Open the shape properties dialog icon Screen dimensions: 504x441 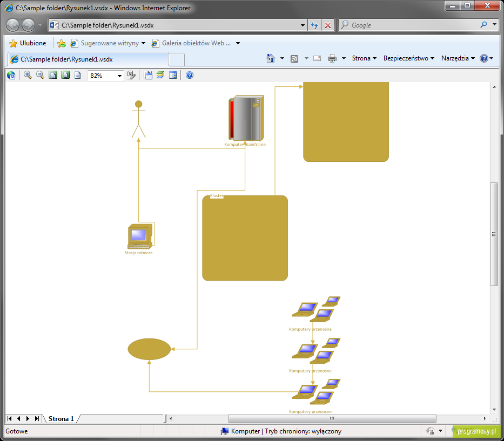[x=148, y=75]
